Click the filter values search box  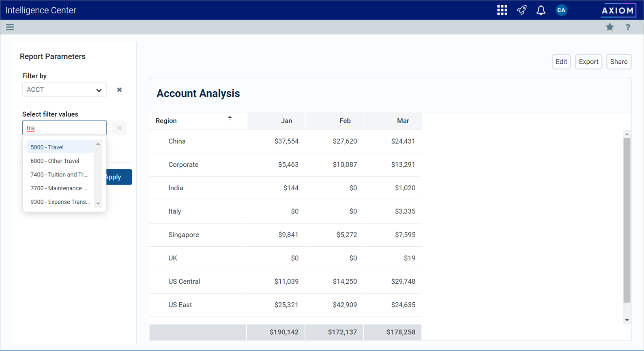tap(64, 128)
